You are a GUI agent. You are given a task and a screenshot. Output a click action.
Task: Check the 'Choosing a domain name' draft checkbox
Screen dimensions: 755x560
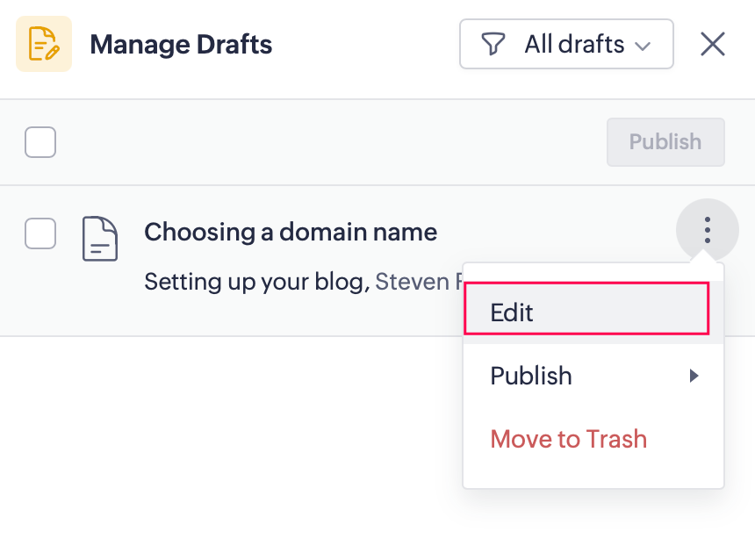[40, 233]
